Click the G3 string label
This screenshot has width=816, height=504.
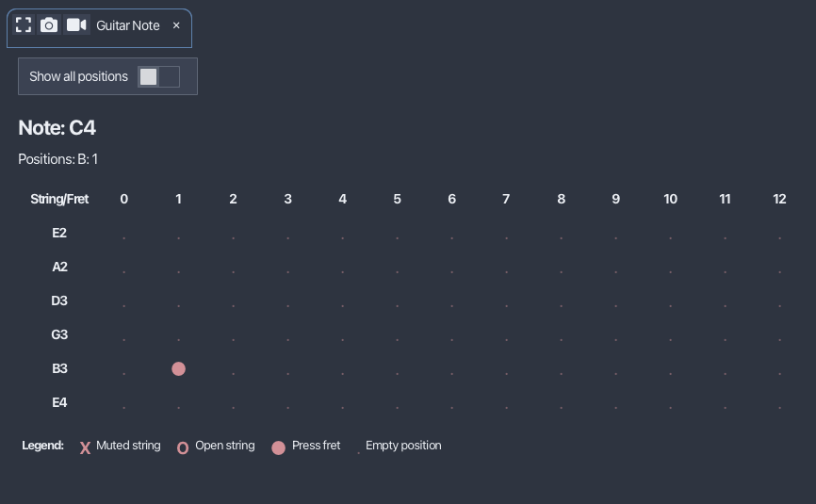59,334
